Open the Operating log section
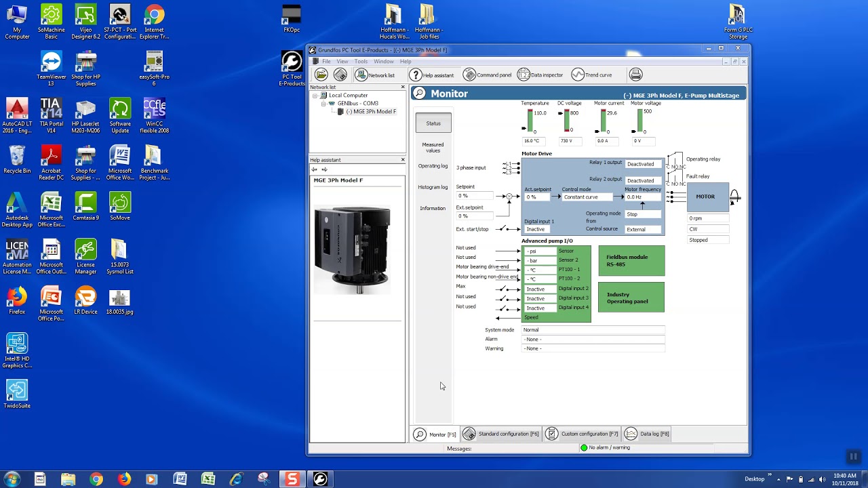Viewport: 868px width, 488px height. click(433, 166)
